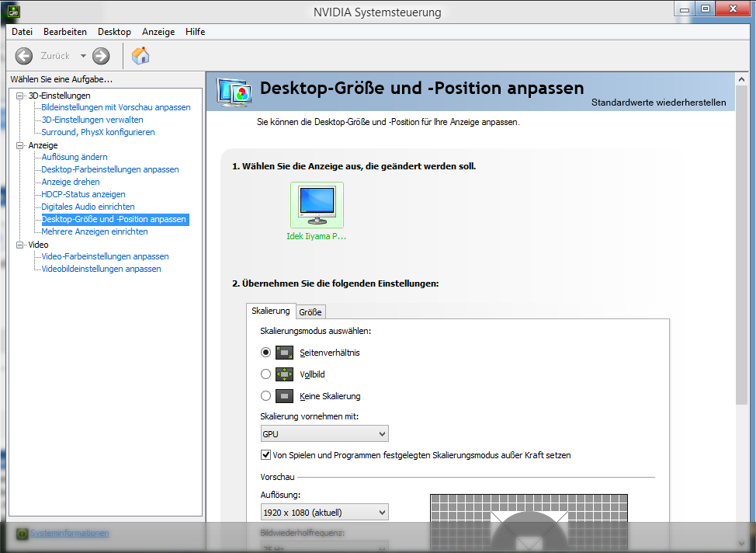Image resolution: width=756 pixels, height=553 pixels.
Task: Click the Vollbild scaling mode icon
Action: pos(284,374)
